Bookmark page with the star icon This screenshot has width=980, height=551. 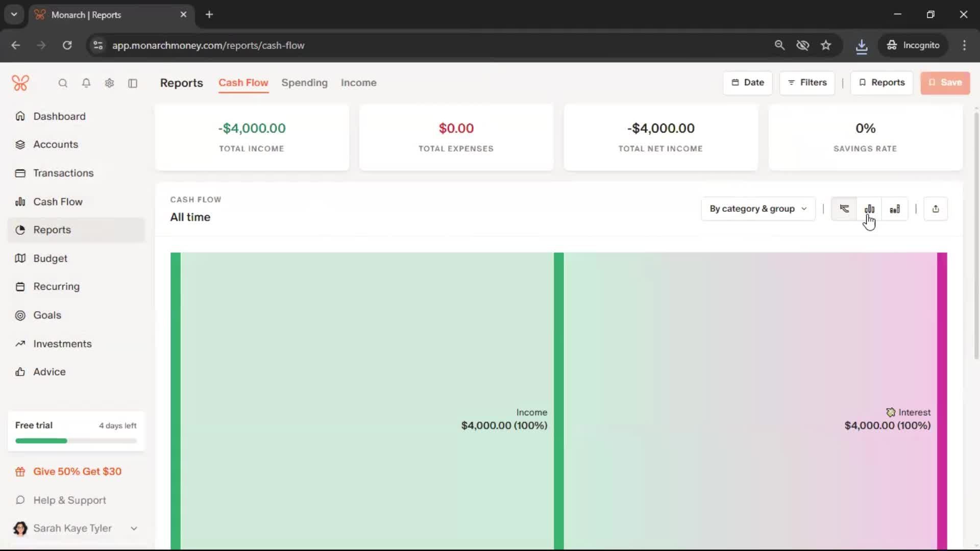coord(826,45)
